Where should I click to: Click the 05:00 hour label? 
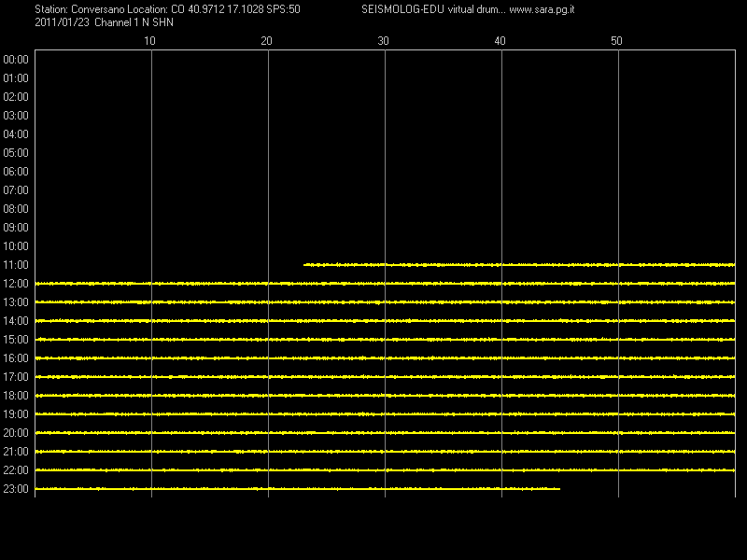(x=16, y=153)
